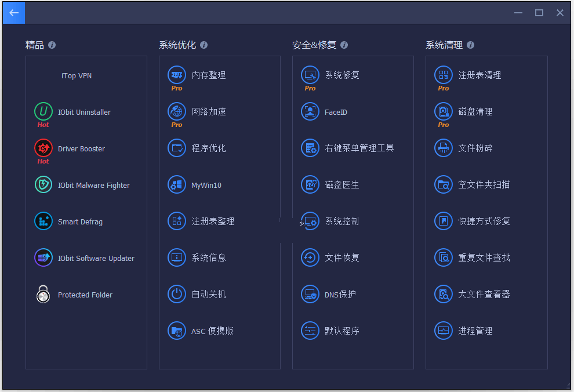Open 自动关机 power icon
Viewport: 574px width, 392px height.
pyautogui.click(x=177, y=294)
